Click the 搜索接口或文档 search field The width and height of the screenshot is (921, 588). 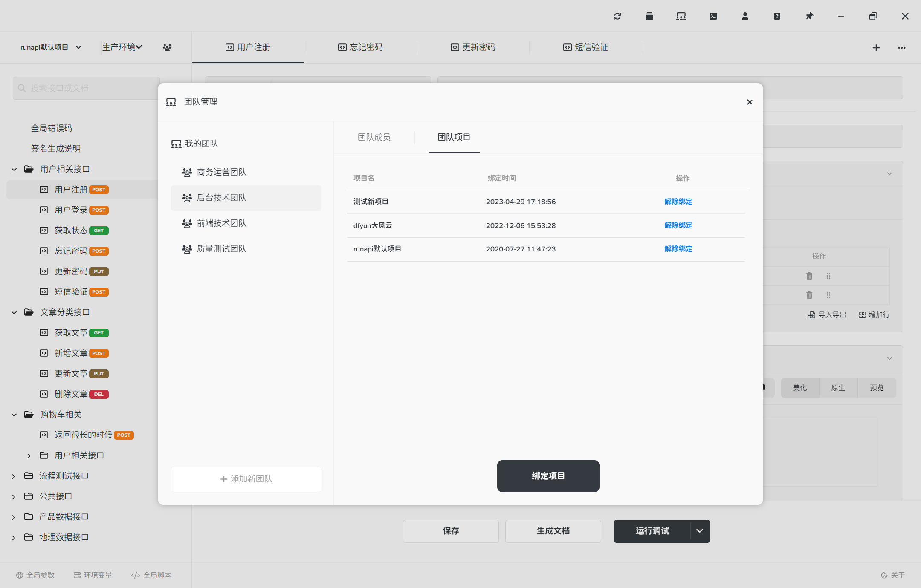85,88
